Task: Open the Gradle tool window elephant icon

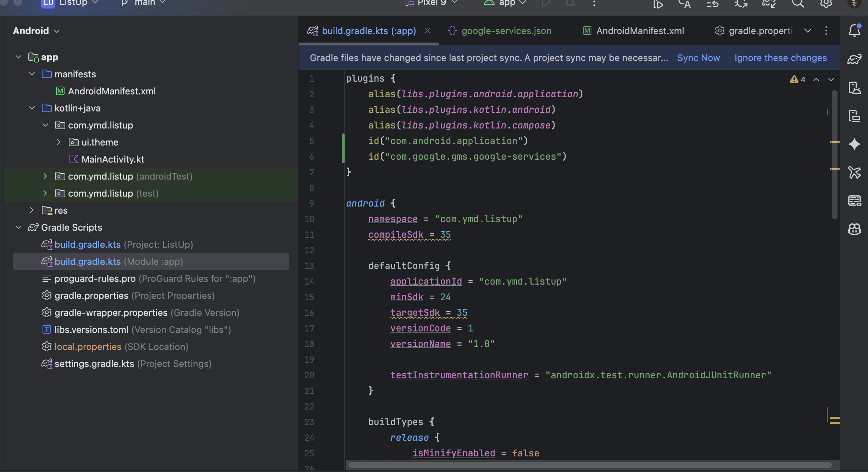Action: pos(855,59)
